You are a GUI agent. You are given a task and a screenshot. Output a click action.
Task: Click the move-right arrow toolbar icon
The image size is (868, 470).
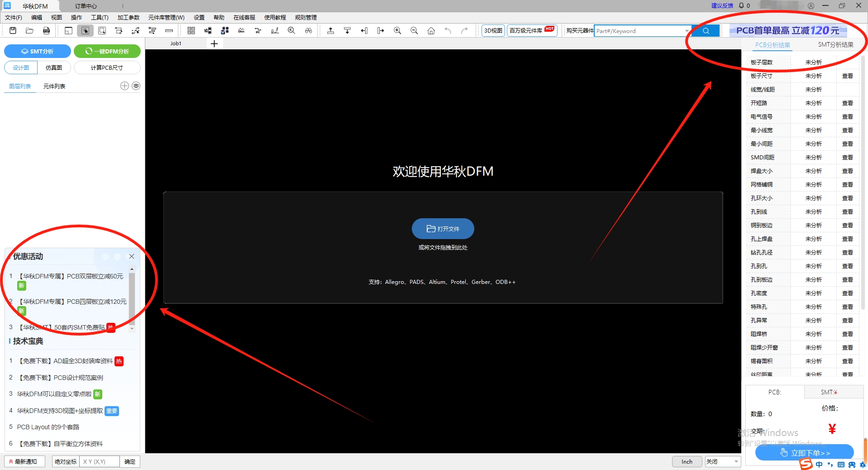click(381, 30)
